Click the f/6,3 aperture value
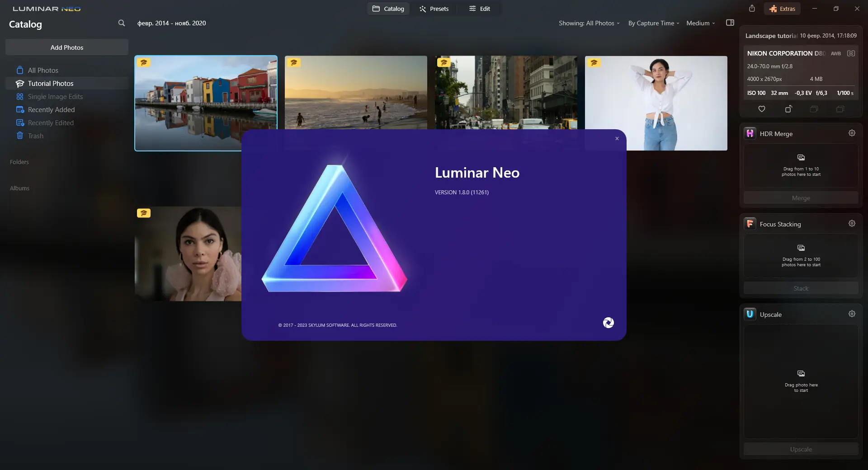This screenshot has width=868, height=470. coord(821,93)
